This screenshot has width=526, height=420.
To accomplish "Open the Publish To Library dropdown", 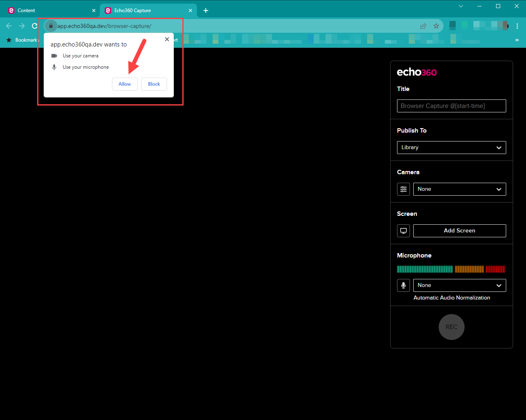I will click(451, 148).
